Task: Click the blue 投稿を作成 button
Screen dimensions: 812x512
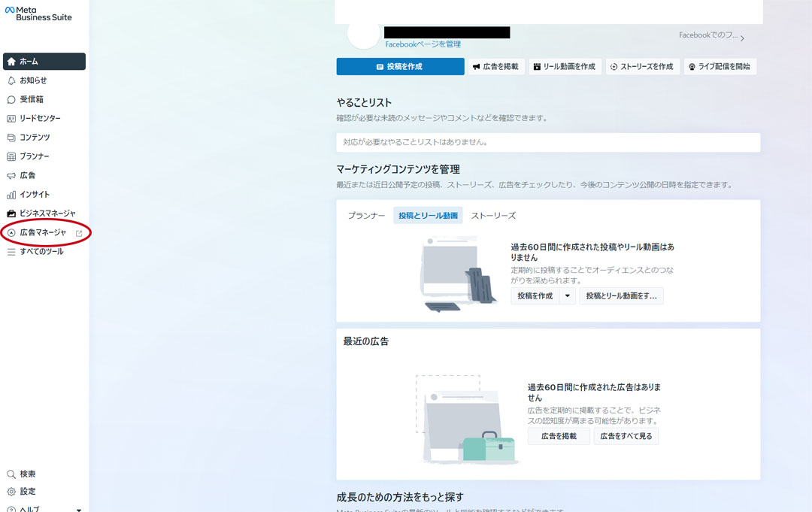Action: tap(400, 67)
